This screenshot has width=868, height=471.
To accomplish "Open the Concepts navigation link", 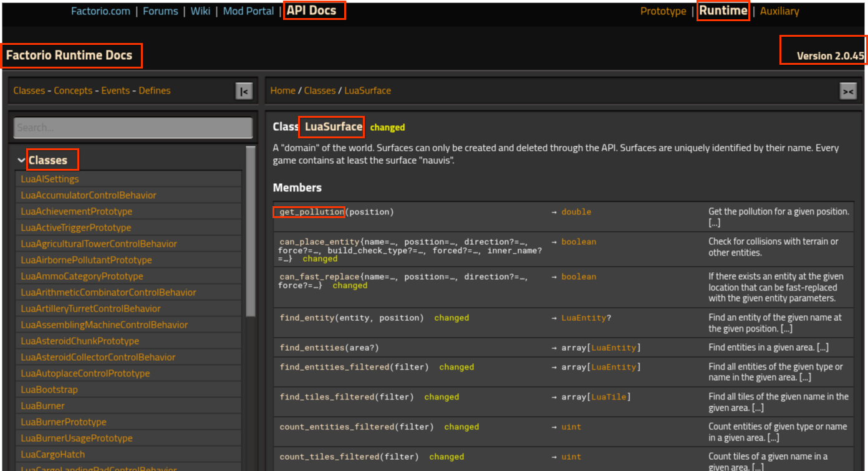I will [73, 90].
